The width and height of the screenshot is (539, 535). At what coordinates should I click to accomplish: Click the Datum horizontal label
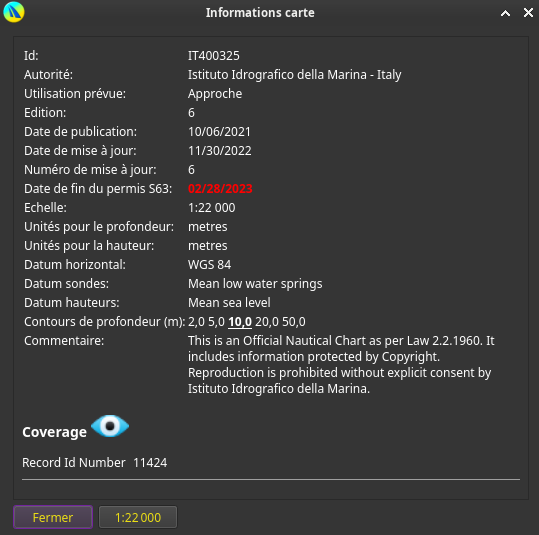(75, 265)
